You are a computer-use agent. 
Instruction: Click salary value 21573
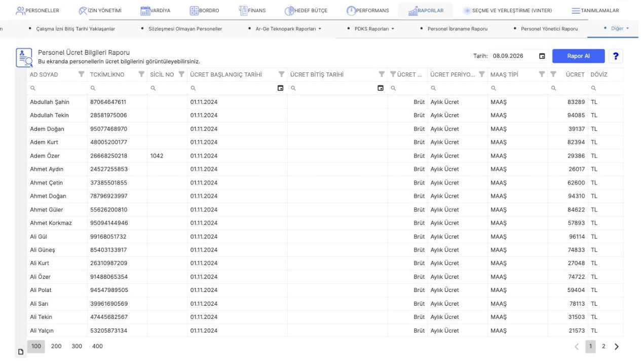[577, 330]
